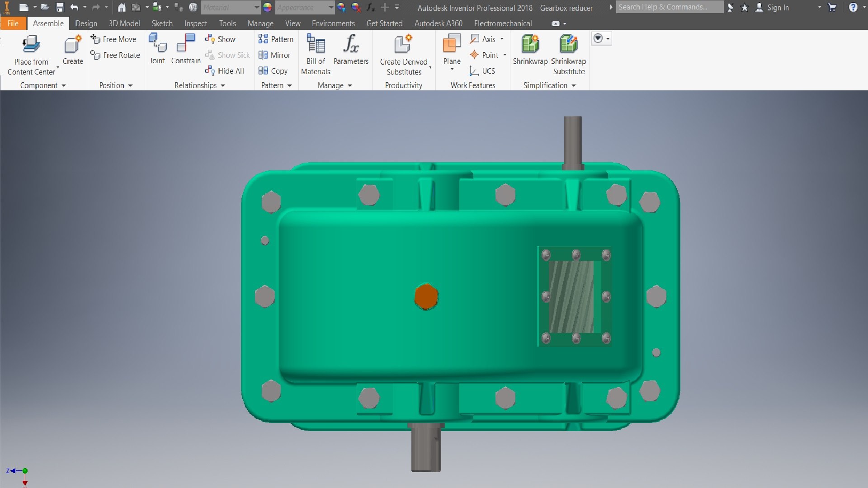Select the Free Move tool
Image resolution: width=868 pixels, height=488 pixels.
113,39
